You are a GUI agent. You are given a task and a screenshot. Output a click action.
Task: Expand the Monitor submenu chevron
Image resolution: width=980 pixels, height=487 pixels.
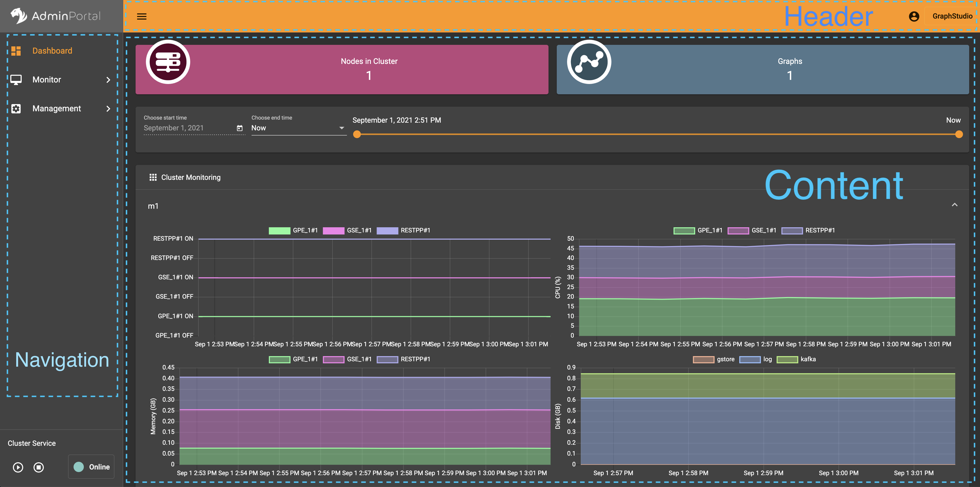point(108,80)
